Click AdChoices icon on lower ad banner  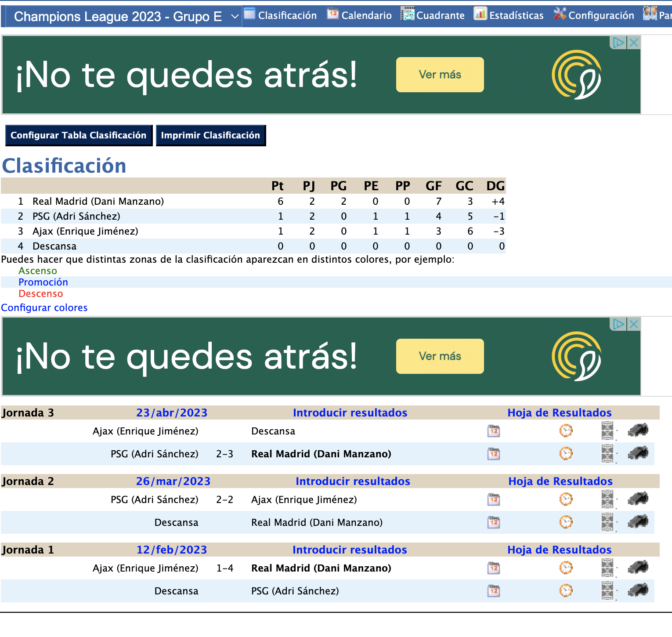coord(618,324)
